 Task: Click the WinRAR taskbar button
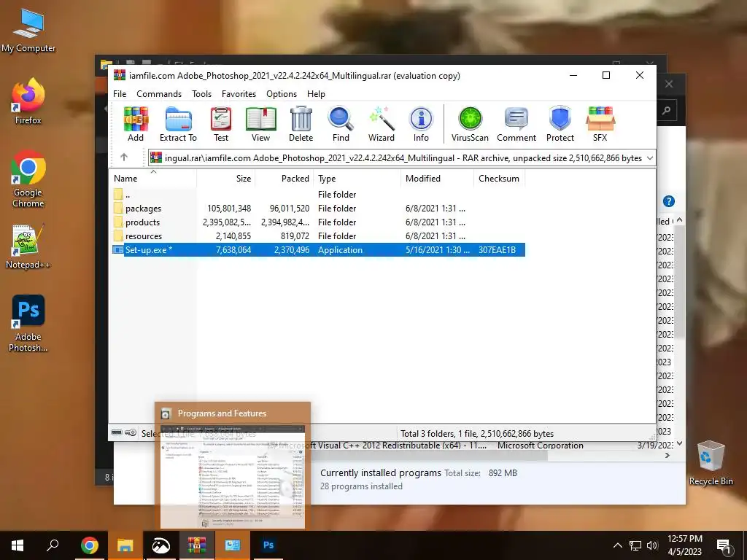[196, 545]
